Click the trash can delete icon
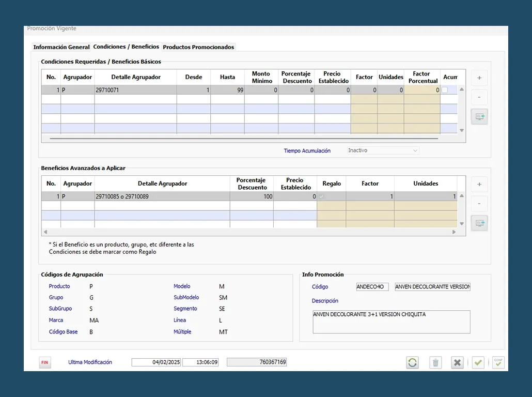Screen dimensions: 532x397 pos(435,362)
